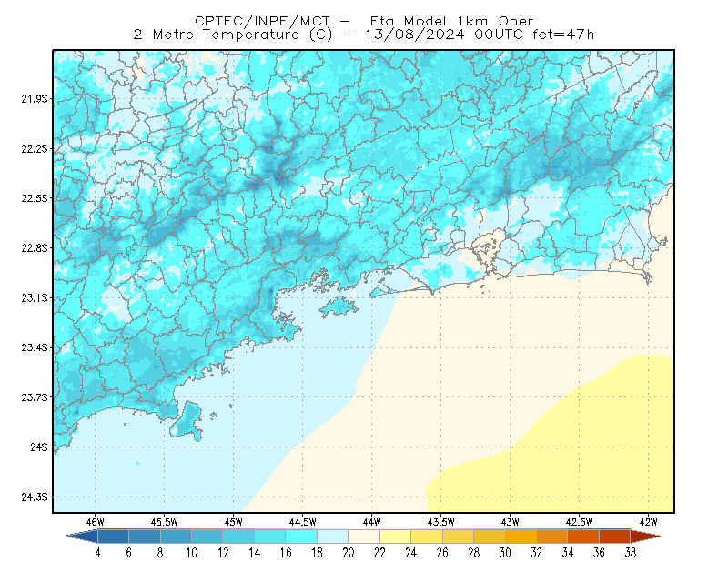Screen dimensions: 728x562
Task: Pick the pale blue 18 to 20 swatch
Action: click(332, 537)
